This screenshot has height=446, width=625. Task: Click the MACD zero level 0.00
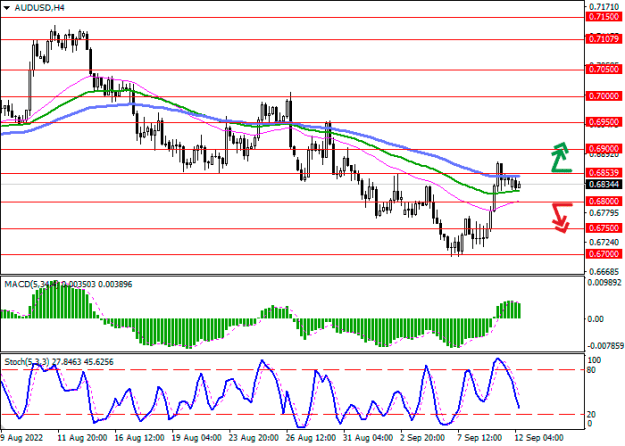coord(595,319)
